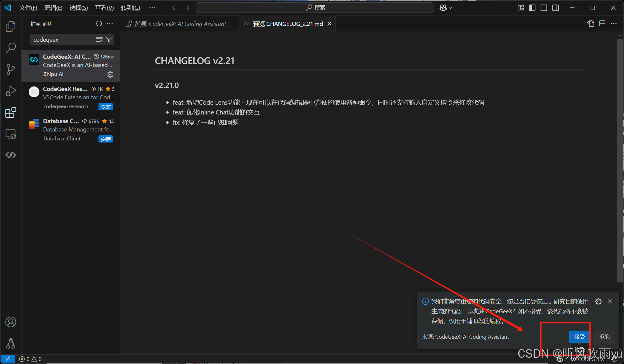Image resolution: width=624 pixels, height=364 pixels.
Task: Click the codegeex extension search field
Action: (x=63, y=40)
